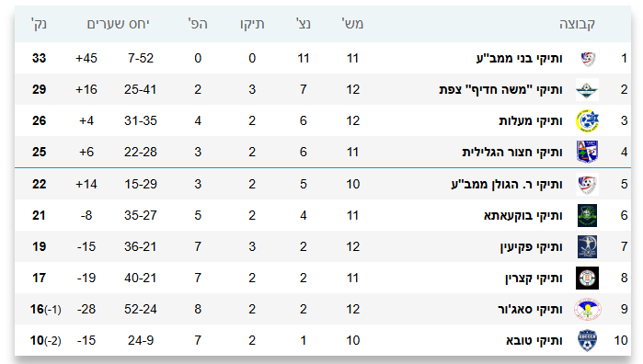Click the ותיקי חצור הגלילית team logo
This screenshot has width=643, height=364.
587,152
